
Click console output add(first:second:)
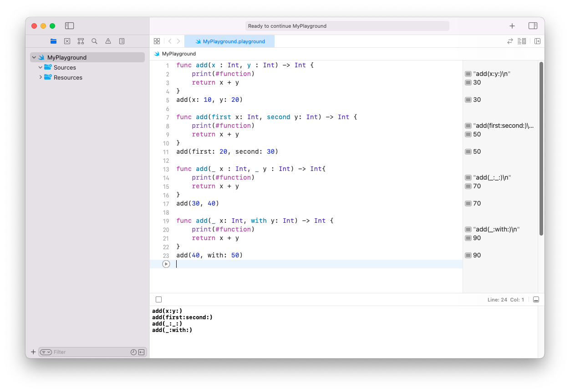[182, 317]
